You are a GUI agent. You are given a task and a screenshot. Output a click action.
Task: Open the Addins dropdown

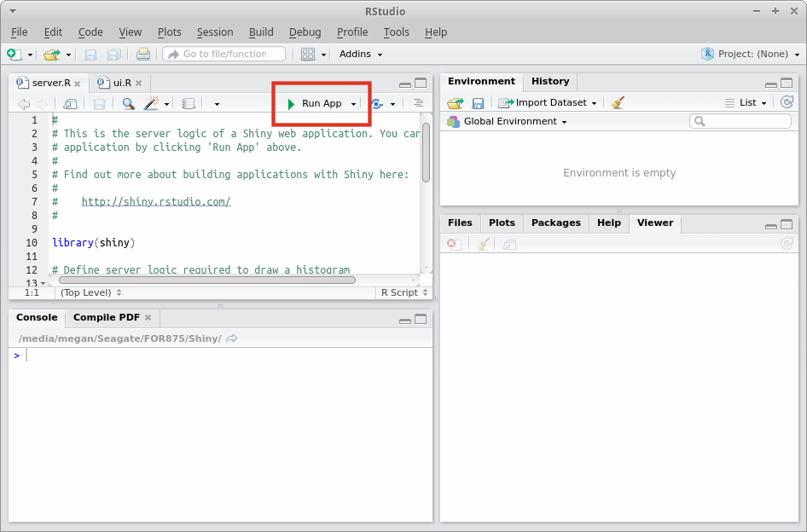click(x=360, y=54)
